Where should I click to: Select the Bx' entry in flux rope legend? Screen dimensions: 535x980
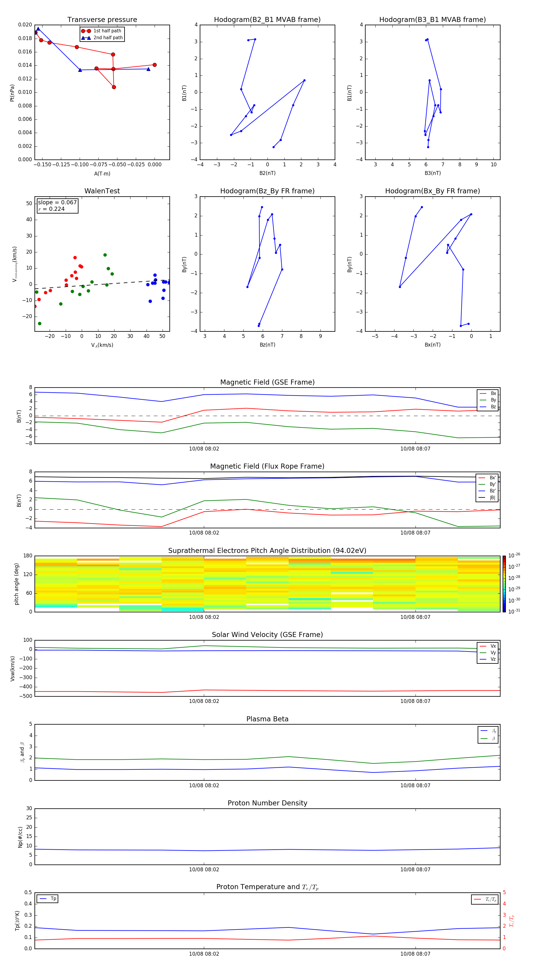click(x=487, y=478)
